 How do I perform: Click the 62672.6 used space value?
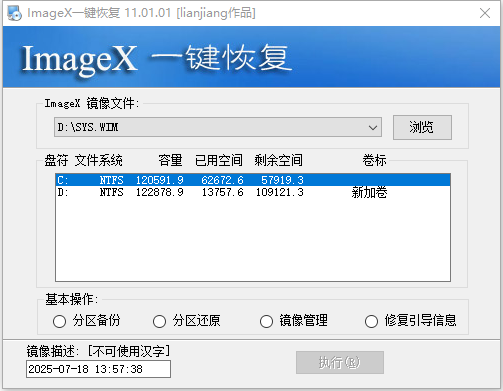coord(222,180)
